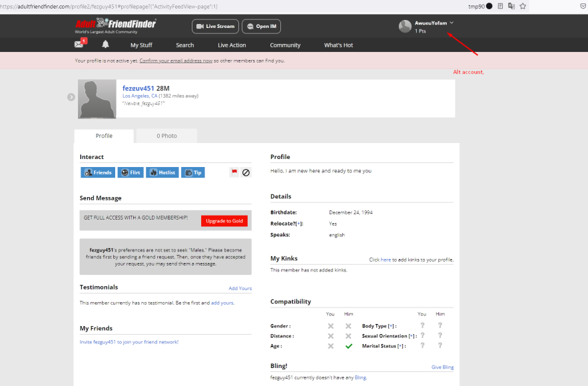Open the browser translate icon
This screenshot has height=386, width=588.
coord(511,6)
